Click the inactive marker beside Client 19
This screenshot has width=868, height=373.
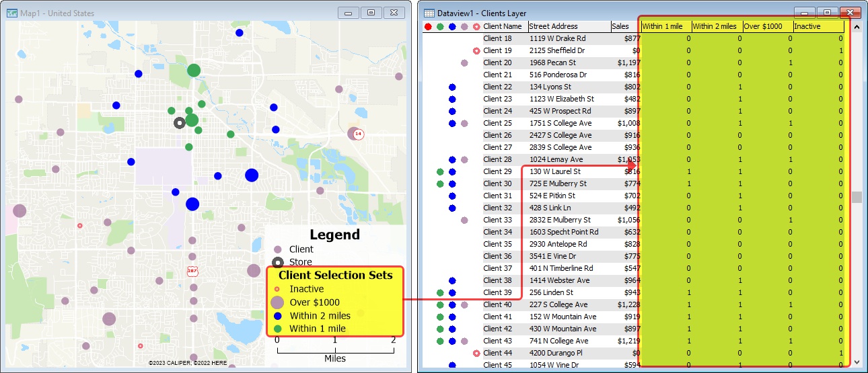[x=476, y=51]
